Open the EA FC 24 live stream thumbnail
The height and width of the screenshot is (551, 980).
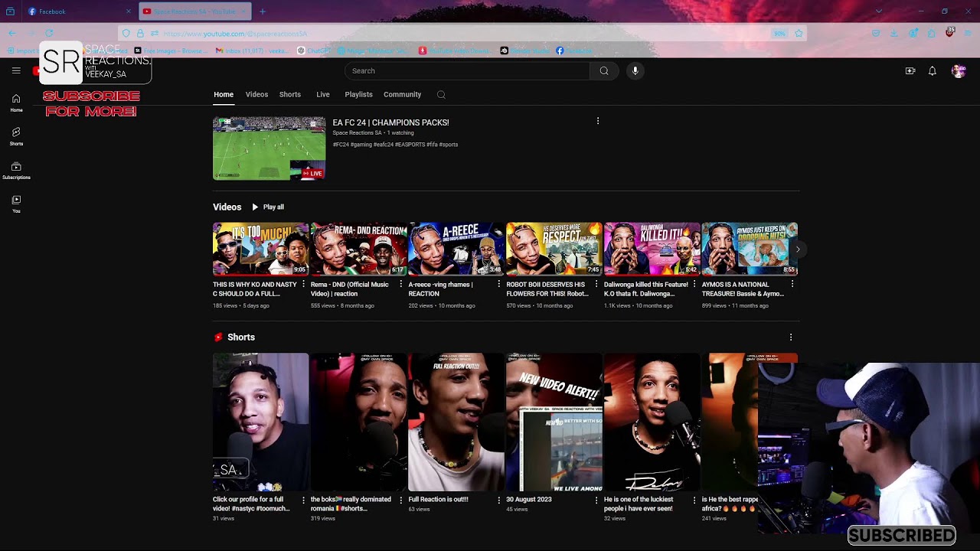tap(269, 148)
